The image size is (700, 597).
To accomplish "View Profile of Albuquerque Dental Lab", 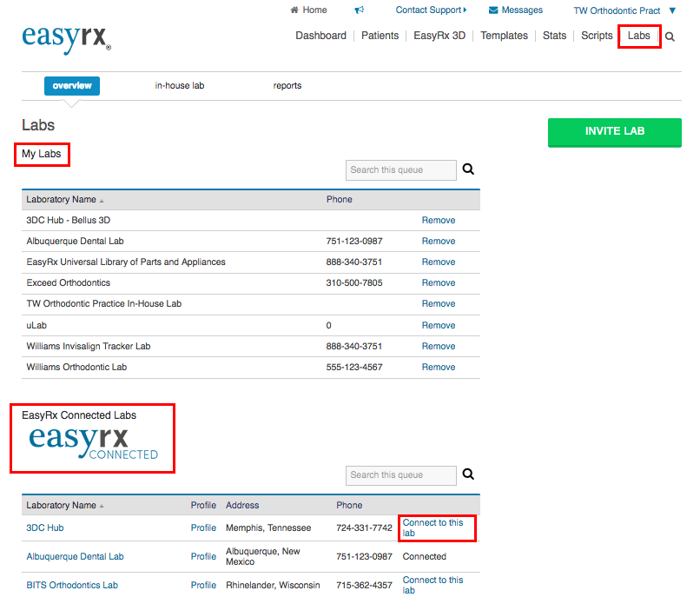I will (x=203, y=556).
